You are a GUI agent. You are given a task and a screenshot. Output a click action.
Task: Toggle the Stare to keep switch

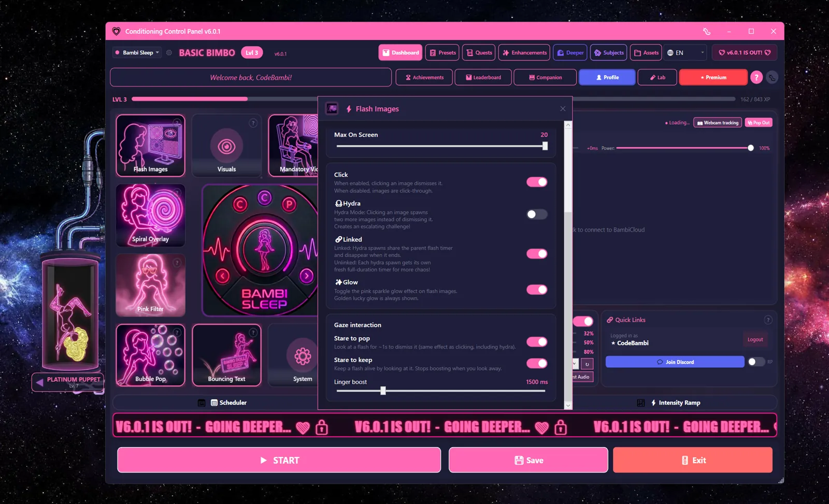pyautogui.click(x=537, y=363)
